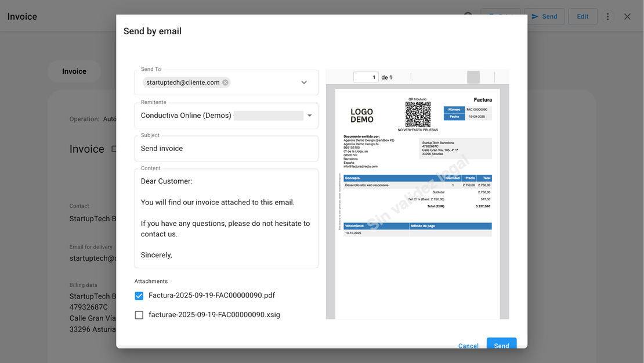The width and height of the screenshot is (644, 363).
Task: Uncheck the Factura PDF attachment checkbox
Action: [139, 296]
